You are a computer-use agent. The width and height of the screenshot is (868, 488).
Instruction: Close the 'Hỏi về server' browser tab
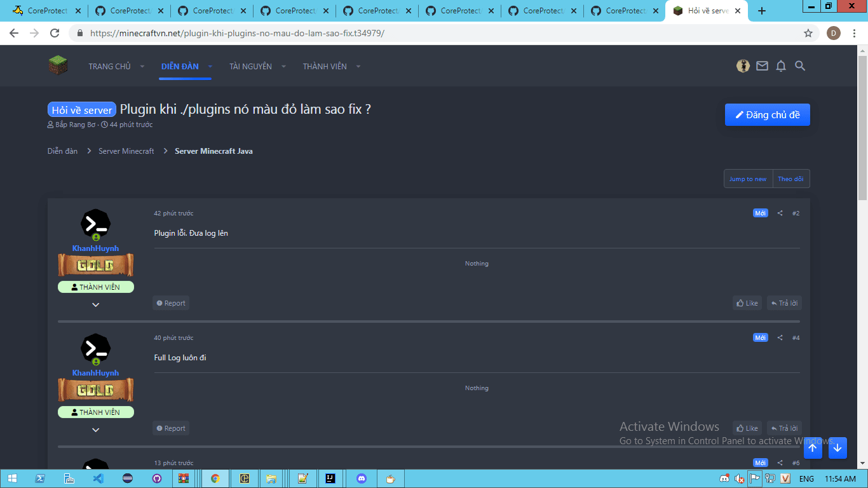[738, 11]
